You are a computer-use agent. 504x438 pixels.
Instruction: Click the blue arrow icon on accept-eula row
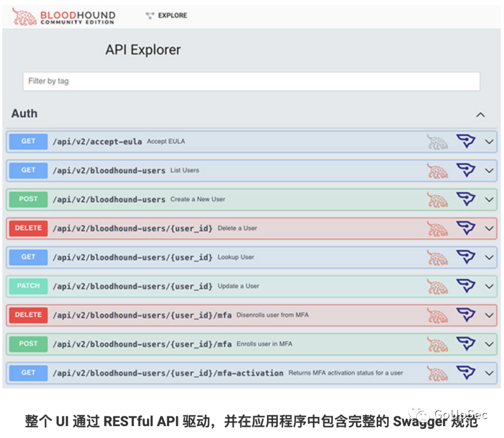pyautogui.click(x=466, y=141)
